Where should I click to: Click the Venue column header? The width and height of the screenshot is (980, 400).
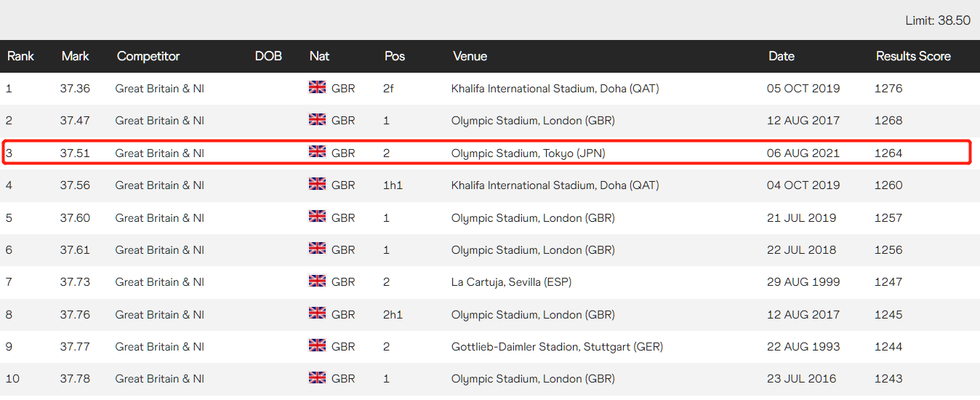click(x=470, y=56)
